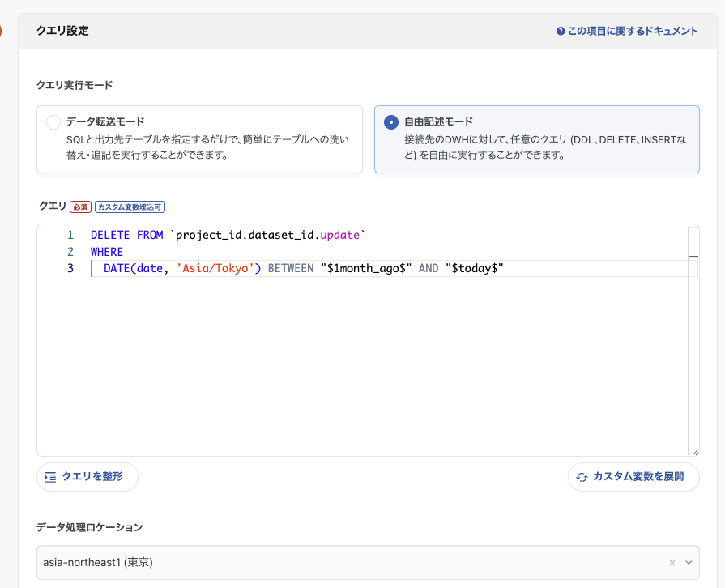Click the format icon in クエリを整形

point(51,477)
